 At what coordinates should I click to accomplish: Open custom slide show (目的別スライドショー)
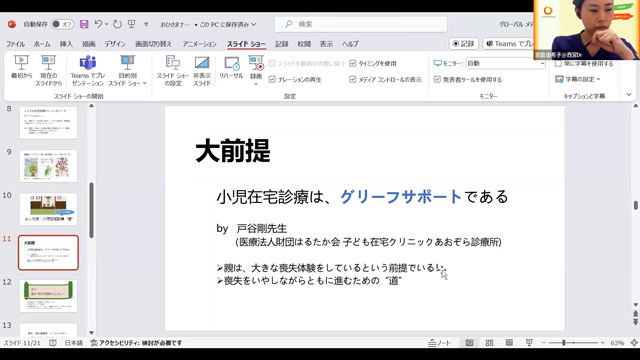pos(127,70)
